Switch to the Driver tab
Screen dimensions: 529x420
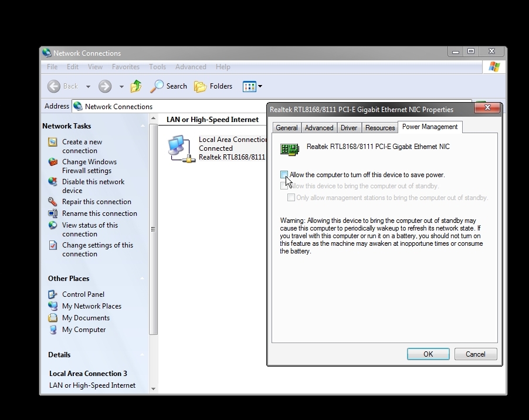[x=349, y=128]
